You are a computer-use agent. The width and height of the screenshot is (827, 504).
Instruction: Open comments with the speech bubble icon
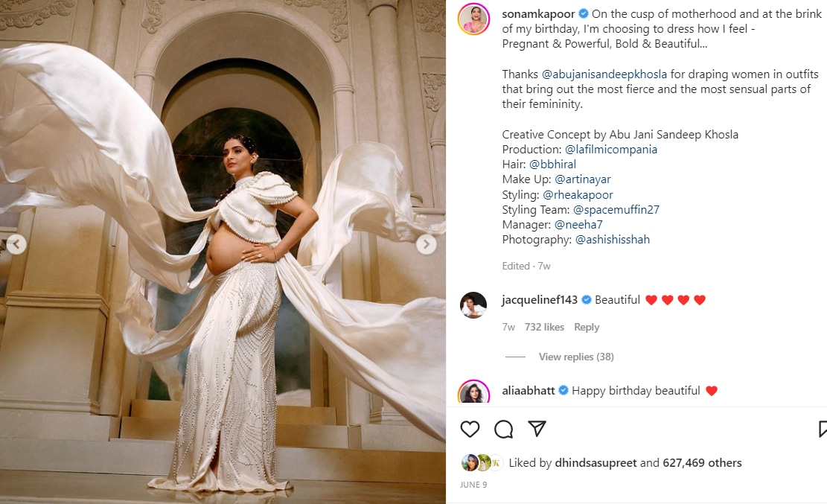click(504, 429)
